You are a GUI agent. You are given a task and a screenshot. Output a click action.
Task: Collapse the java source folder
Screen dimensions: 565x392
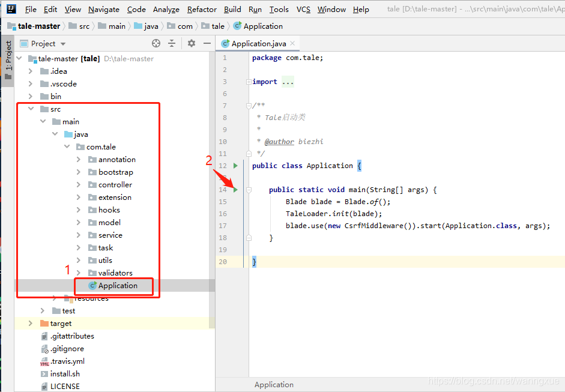pyautogui.click(x=55, y=134)
